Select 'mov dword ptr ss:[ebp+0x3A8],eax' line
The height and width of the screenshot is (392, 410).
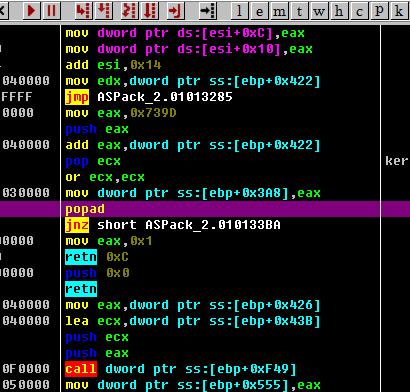coord(193,193)
